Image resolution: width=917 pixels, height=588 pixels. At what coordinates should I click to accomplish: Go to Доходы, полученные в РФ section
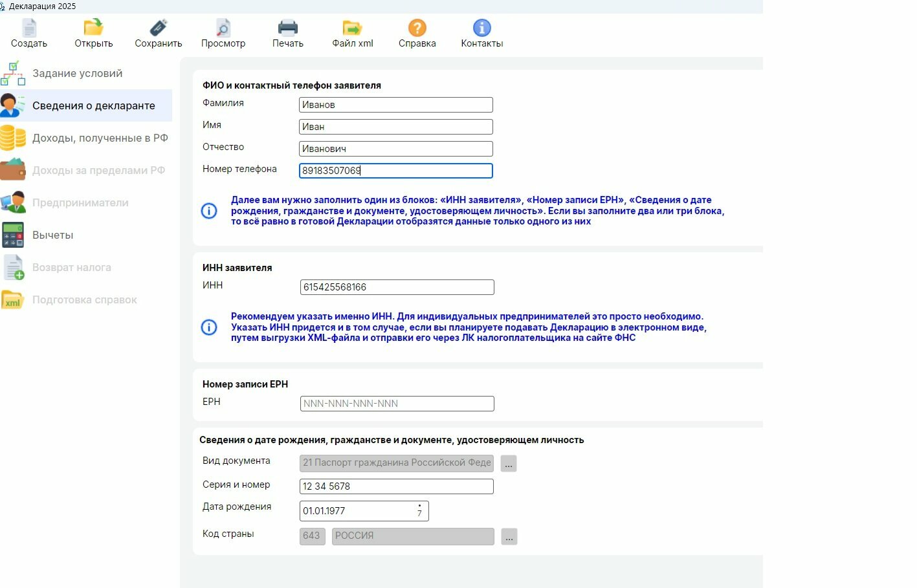(x=100, y=138)
